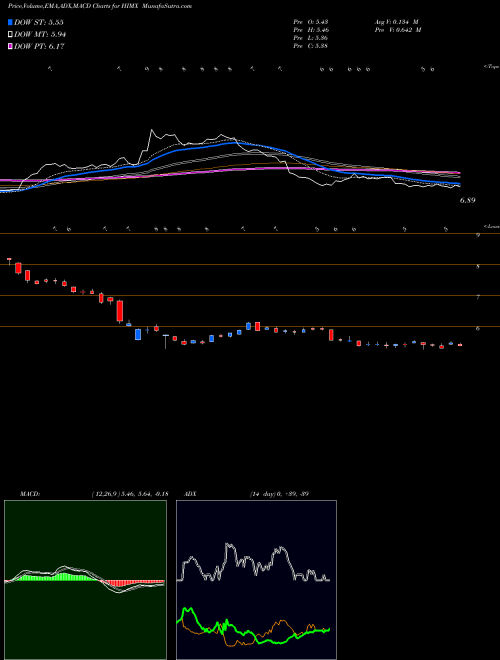The height and width of the screenshot is (660, 500).
Task: Click the 'Pre H: 5.46' value
Action: (x=311, y=30)
